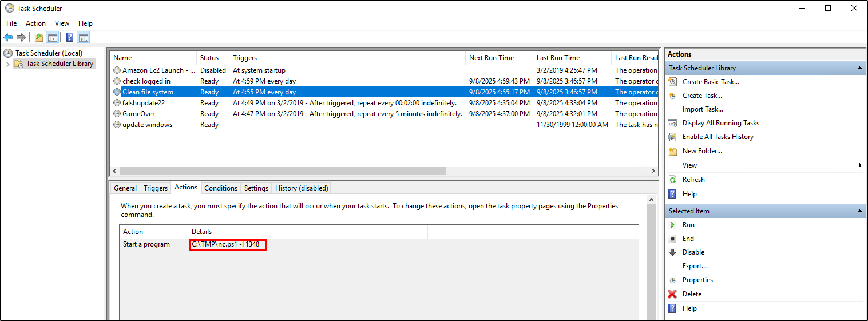Screen dimensions: 868x321
Task: Click Export... in Selected Item
Action: point(694,266)
